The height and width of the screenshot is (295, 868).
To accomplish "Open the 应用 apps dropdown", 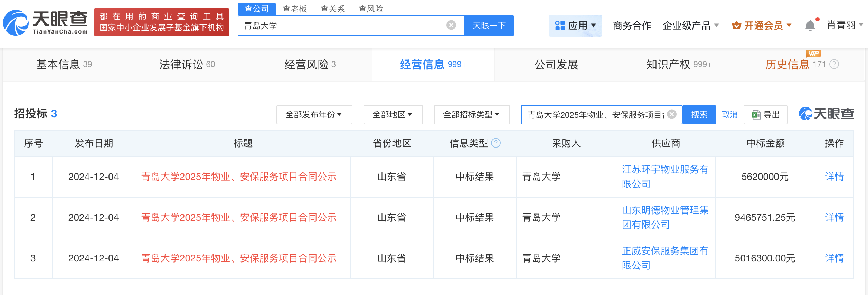I will 575,26.
